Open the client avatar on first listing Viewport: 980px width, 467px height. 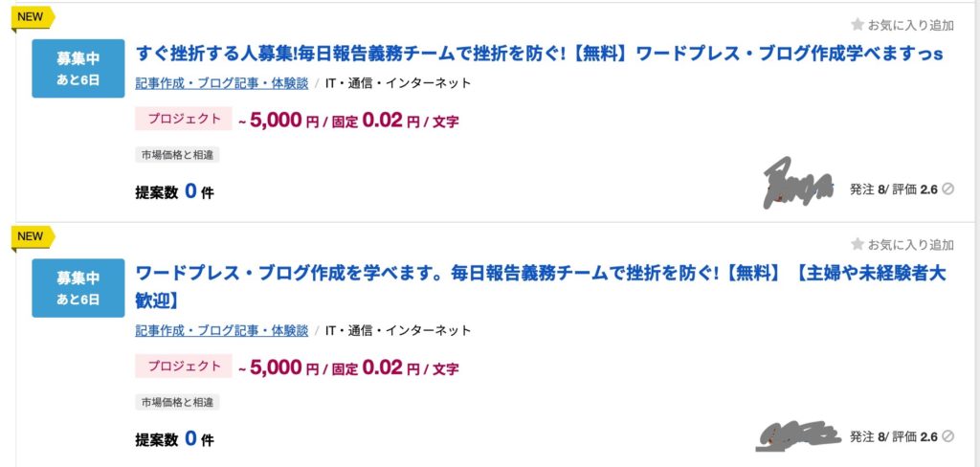pyautogui.click(x=799, y=183)
